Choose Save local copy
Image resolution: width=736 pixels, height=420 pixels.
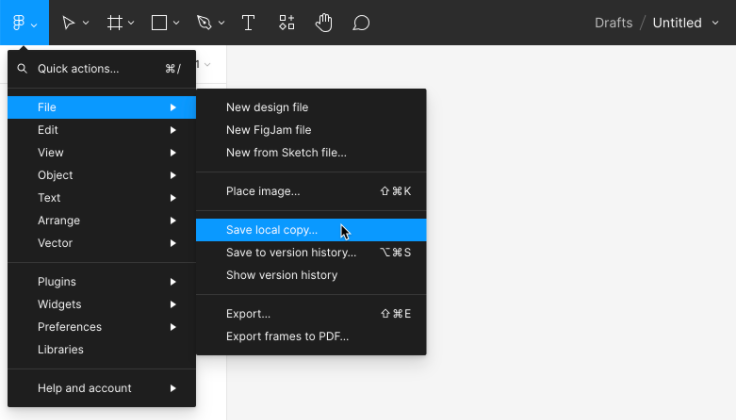(x=311, y=230)
